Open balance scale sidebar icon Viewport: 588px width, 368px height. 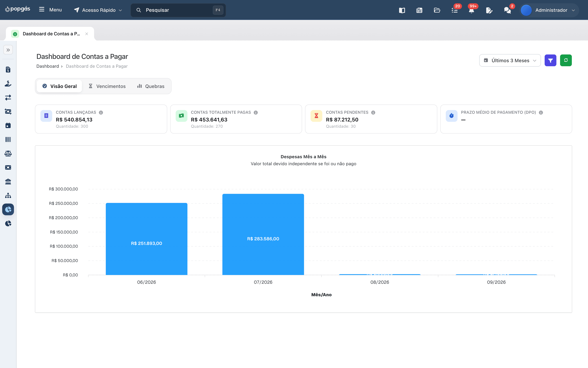(8, 154)
